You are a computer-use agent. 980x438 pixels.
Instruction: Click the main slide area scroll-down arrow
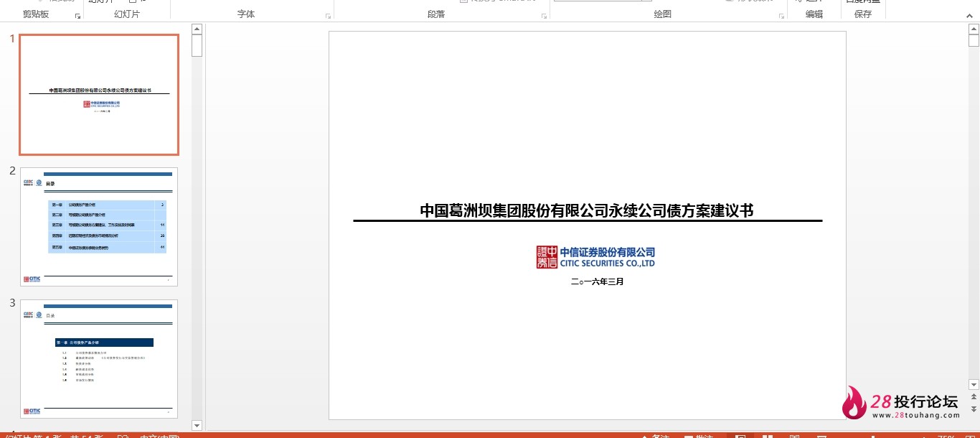pos(974,385)
